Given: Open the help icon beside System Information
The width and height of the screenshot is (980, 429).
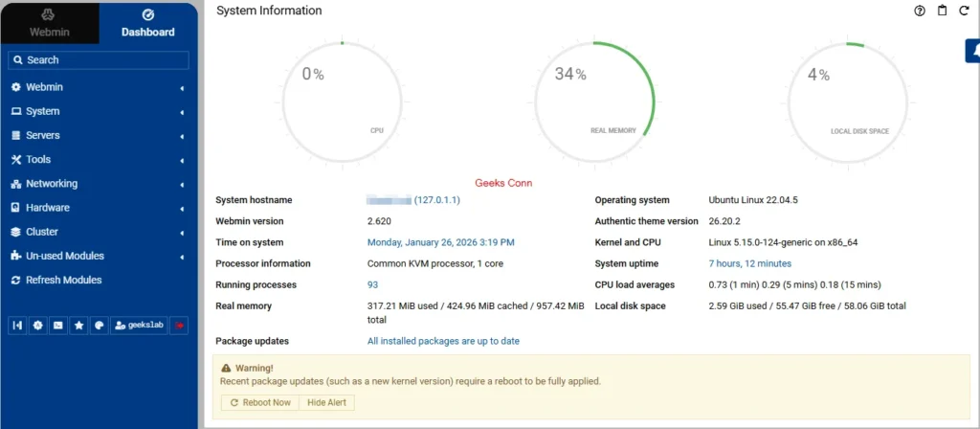Looking at the screenshot, I should (x=920, y=11).
